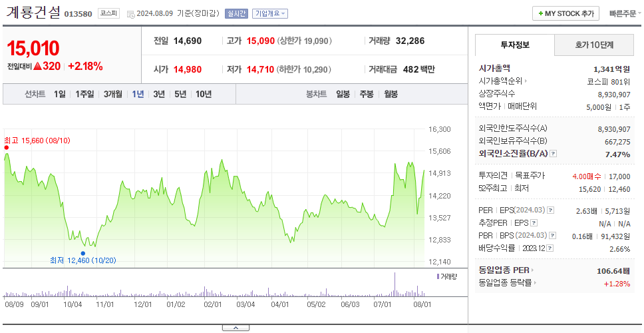Expand the 동일업종 PER arrow

pyautogui.click(x=532, y=270)
